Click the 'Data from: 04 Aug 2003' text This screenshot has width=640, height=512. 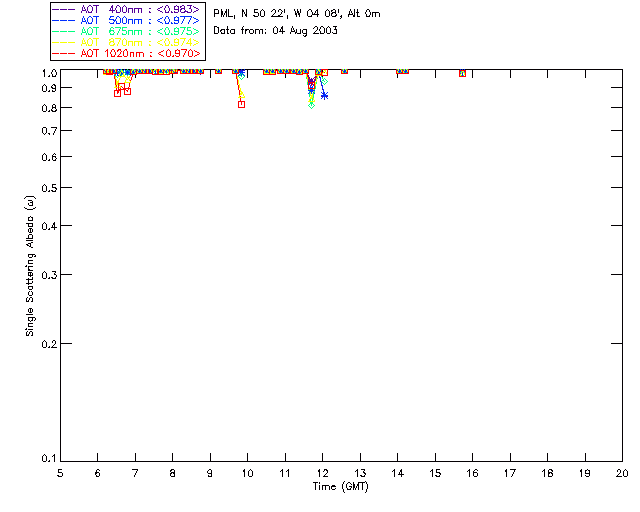point(276,31)
